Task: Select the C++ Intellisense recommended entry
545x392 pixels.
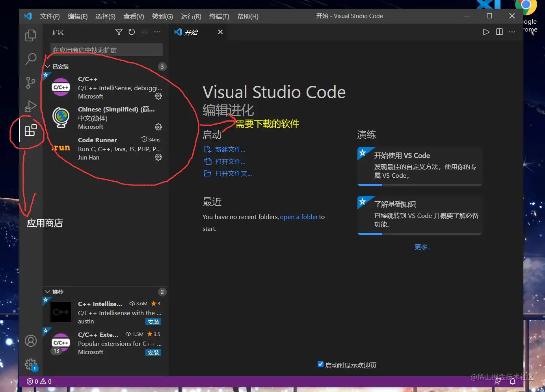Action: pos(106,312)
